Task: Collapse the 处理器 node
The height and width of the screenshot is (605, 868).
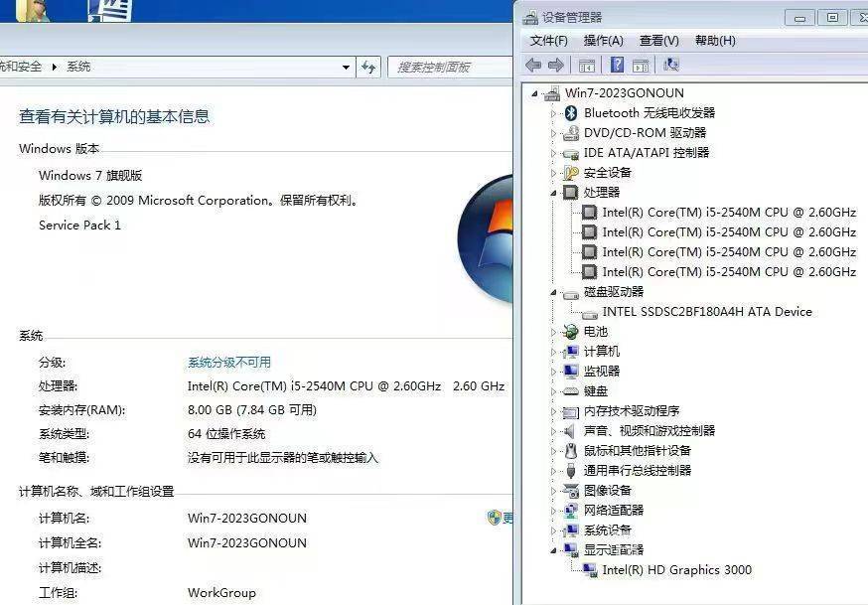Action: pyautogui.click(x=553, y=193)
